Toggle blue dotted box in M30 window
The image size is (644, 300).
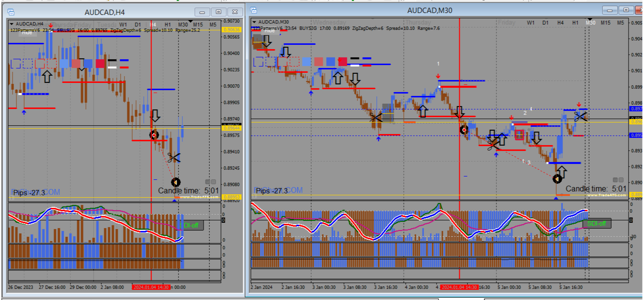[271, 61]
